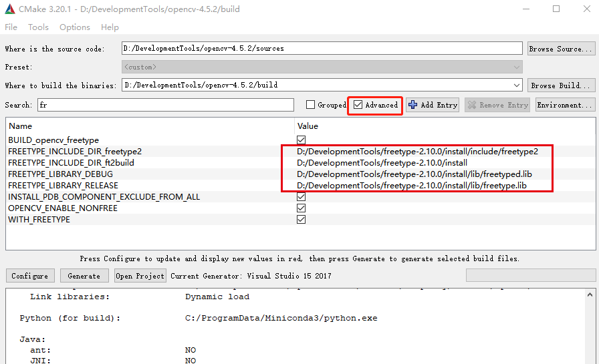Click the Miniconda3/python.exe path in the log
599x364 pixels.
tap(281, 318)
